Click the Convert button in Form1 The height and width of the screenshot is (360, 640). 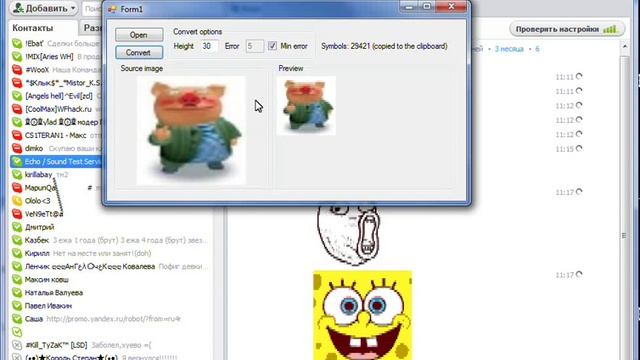(x=139, y=53)
